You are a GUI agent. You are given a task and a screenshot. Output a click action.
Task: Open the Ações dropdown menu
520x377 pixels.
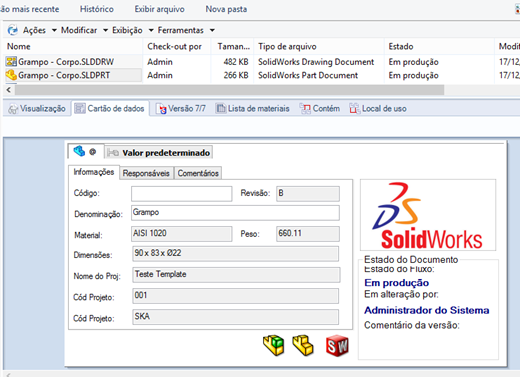(39, 30)
